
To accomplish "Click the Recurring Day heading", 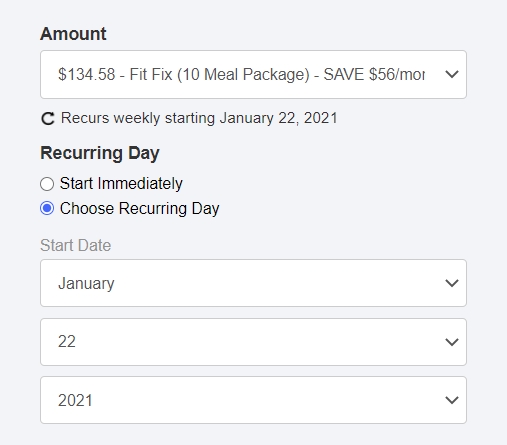I will [100, 153].
